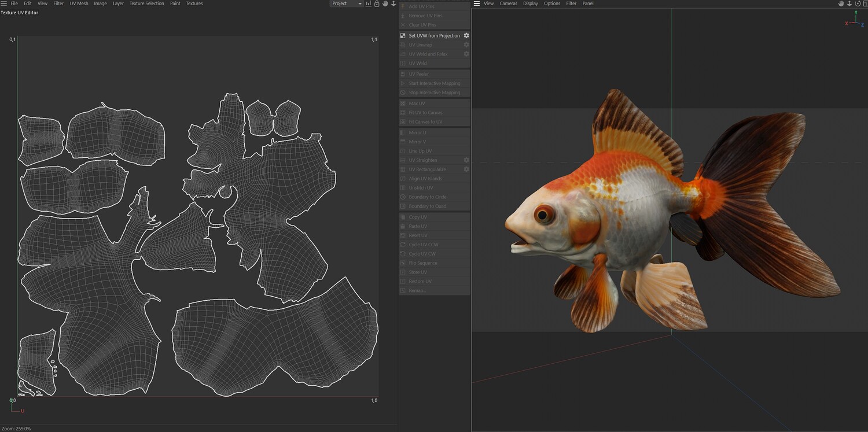Screen dimensions: 868x432
Task: Click Boundary to Circle
Action: [435, 197]
